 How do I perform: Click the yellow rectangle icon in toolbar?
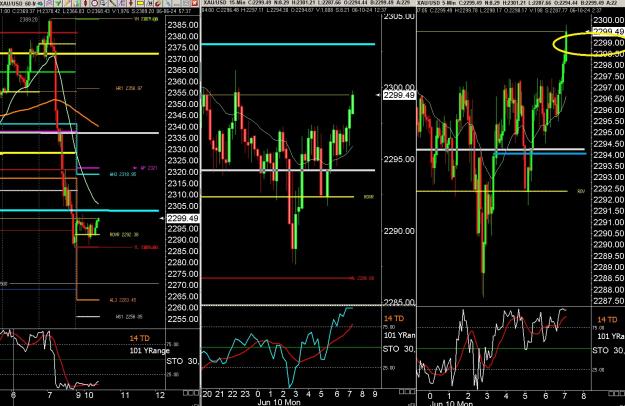140,3
